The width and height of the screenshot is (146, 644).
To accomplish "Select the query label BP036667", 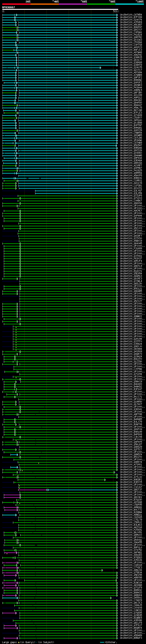I will [x=8, y=8].
